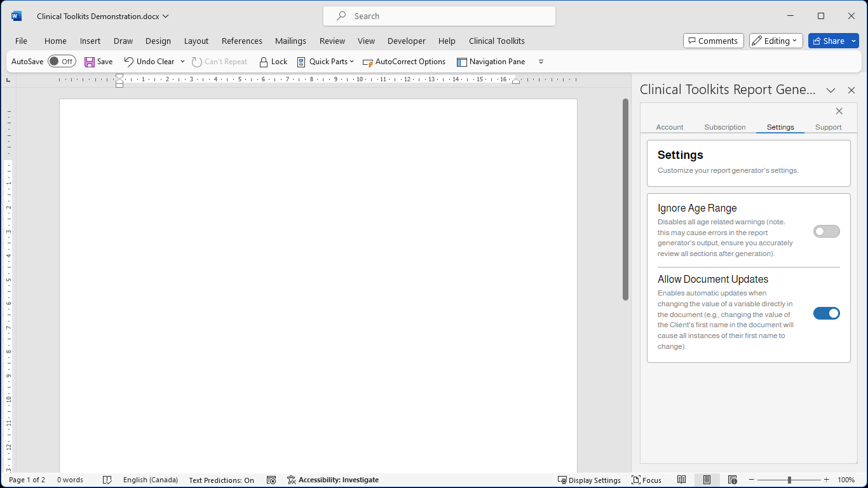Open the View ribbon tab

click(x=366, y=41)
